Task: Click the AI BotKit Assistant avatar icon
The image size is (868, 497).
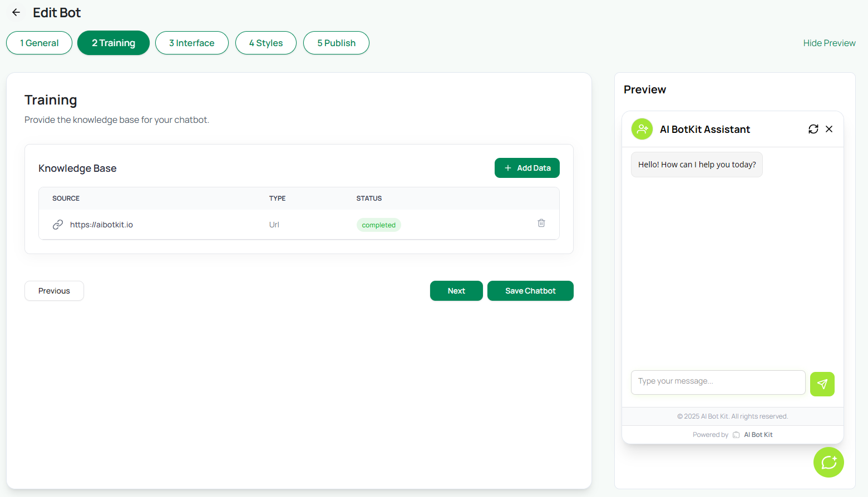Action: pyautogui.click(x=642, y=128)
